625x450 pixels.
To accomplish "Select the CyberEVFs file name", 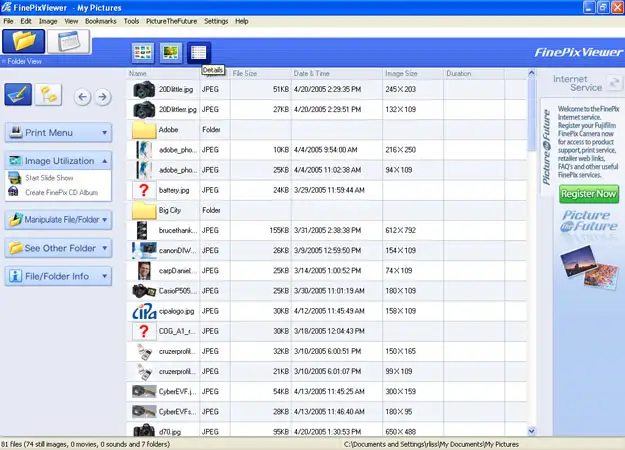I will point(177,412).
